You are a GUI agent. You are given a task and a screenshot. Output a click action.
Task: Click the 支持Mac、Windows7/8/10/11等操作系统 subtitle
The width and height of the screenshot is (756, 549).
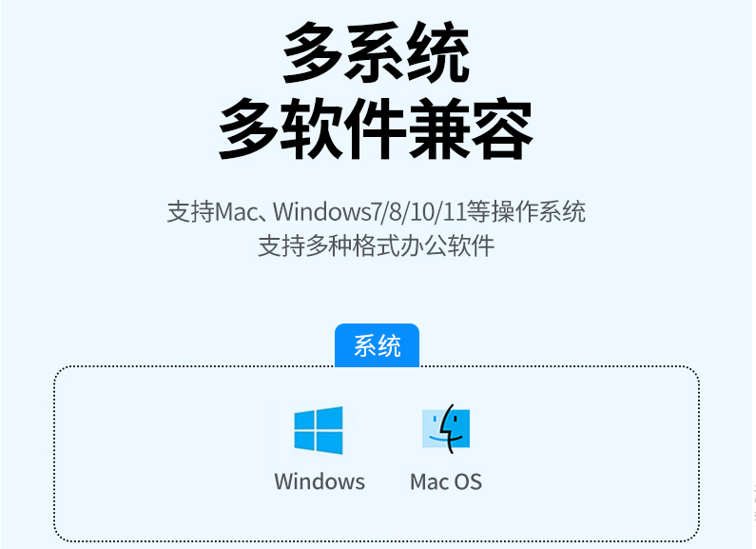(x=376, y=212)
